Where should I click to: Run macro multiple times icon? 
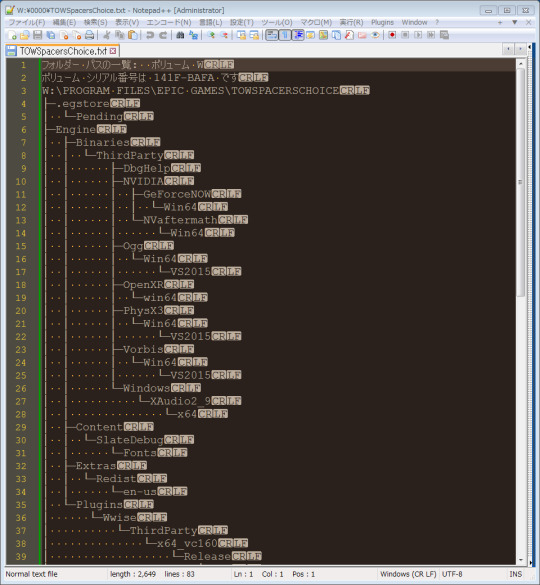[x=431, y=35]
